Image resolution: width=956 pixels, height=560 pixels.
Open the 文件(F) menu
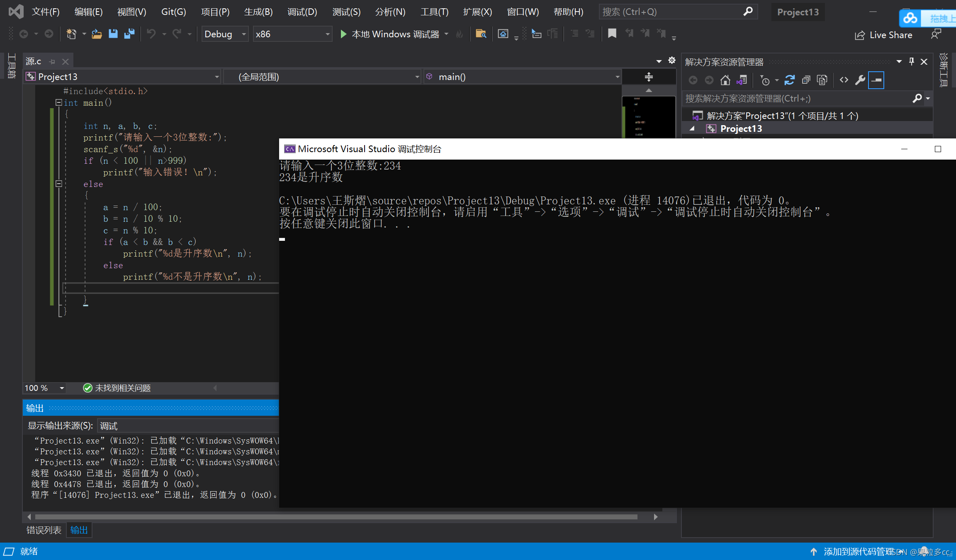46,12
